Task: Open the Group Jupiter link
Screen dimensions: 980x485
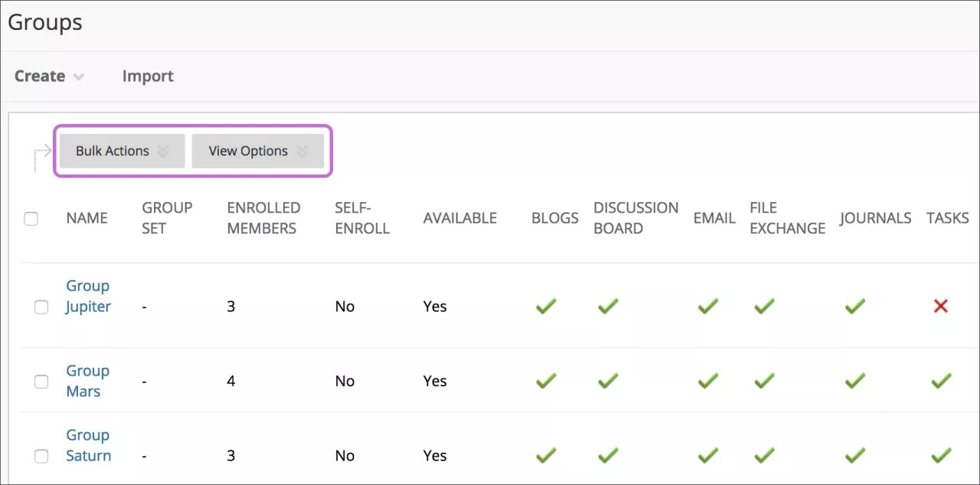Action: (x=87, y=296)
